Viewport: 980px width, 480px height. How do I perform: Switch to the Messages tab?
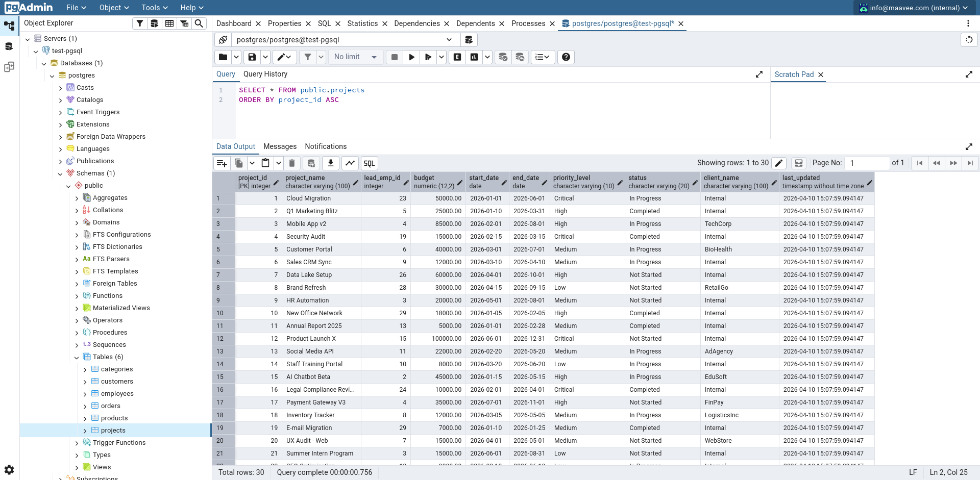pyautogui.click(x=280, y=146)
